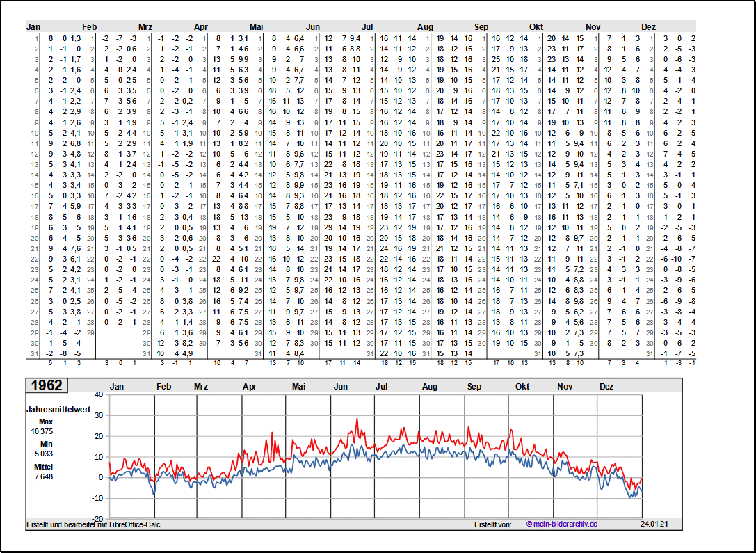Click the Jan header in the data table
This screenshot has height=553, width=756.
[x=33, y=26]
